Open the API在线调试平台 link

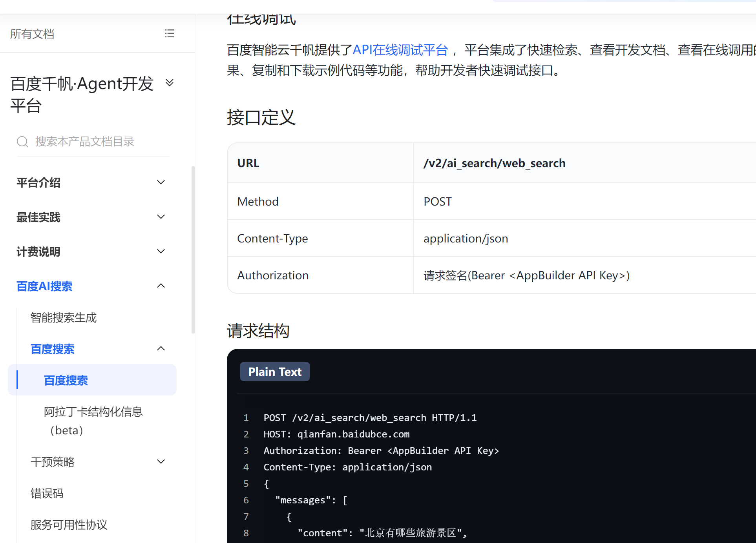point(400,50)
